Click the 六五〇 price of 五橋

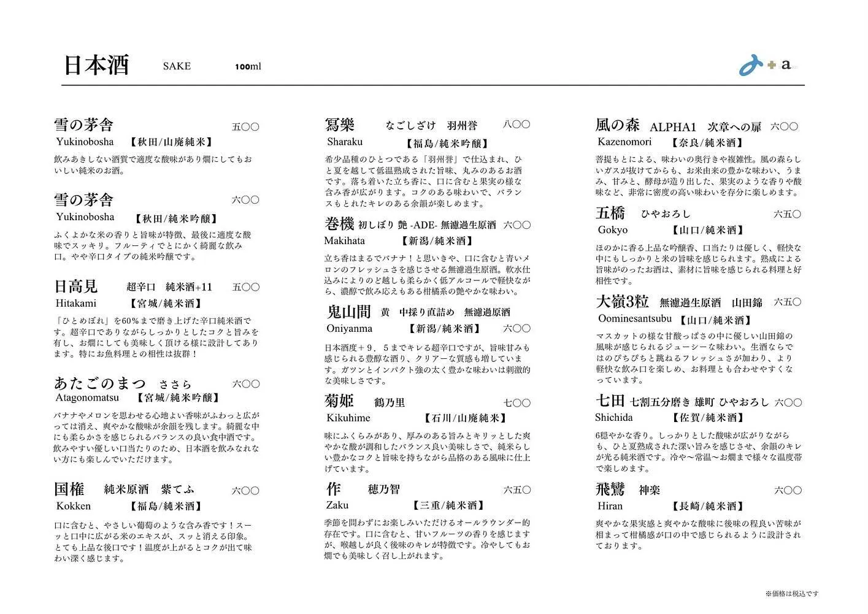pos(787,215)
